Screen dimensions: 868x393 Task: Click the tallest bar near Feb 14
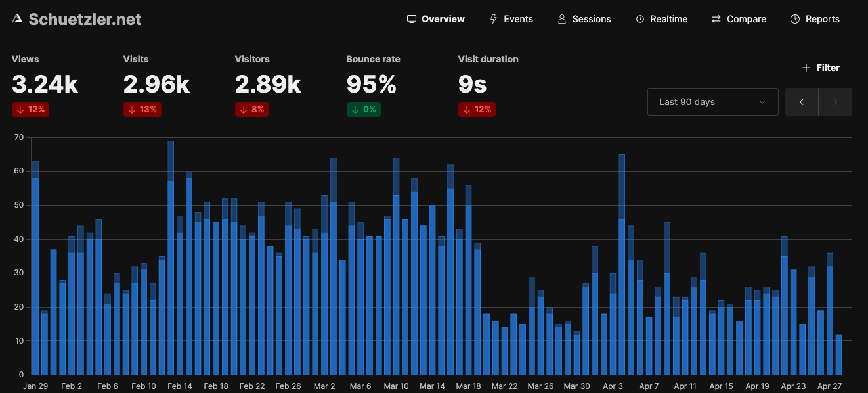(171, 258)
